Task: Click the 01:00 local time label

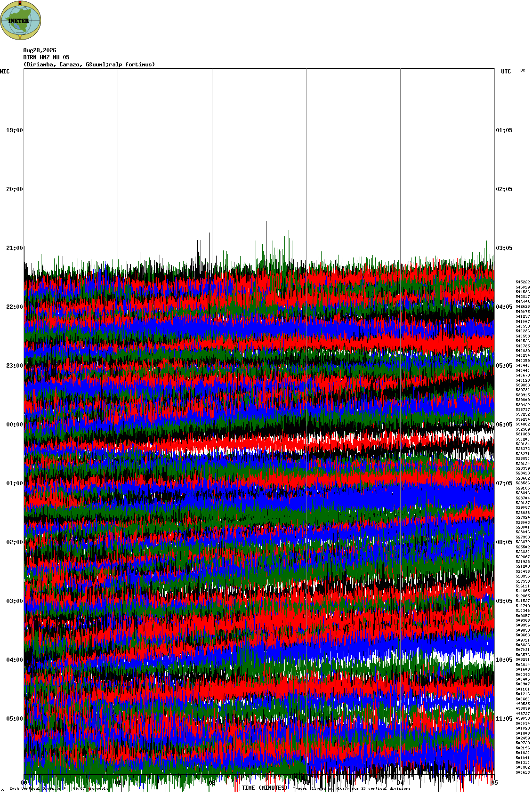Action: (x=15, y=483)
